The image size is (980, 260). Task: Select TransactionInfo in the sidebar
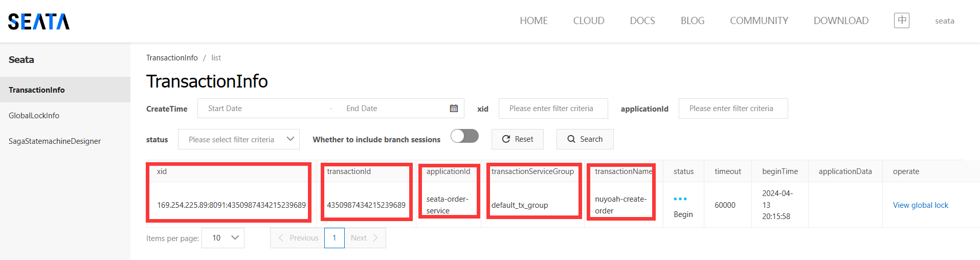(37, 90)
